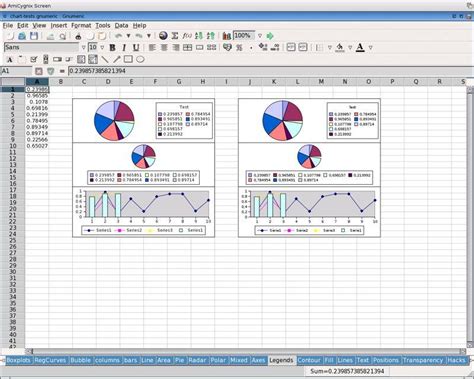Expand the Undo history arrow
This screenshot has height=379, width=474.
pyautogui.click(x=128, y=36)
